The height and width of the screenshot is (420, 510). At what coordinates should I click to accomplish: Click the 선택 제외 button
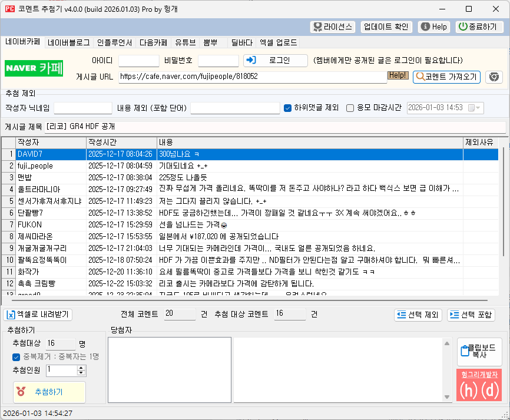(x=418, y=315)
